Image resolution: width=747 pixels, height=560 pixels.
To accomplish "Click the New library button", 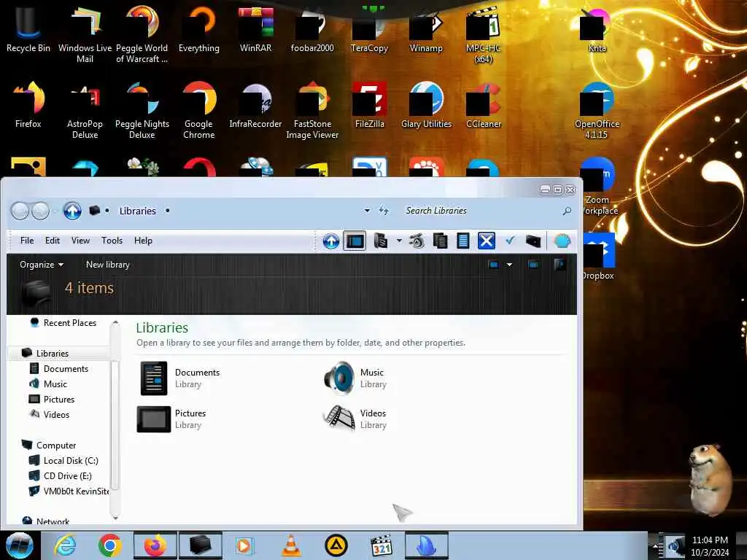I will point(108,264).
